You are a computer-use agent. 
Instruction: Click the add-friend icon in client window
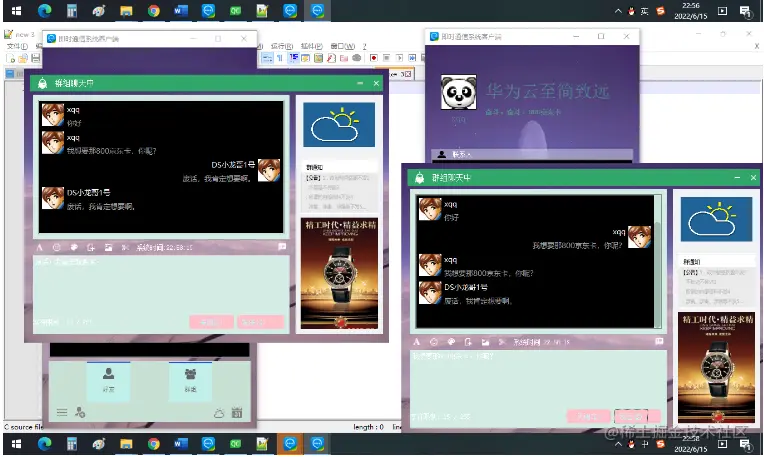click(x=80, y=413)
